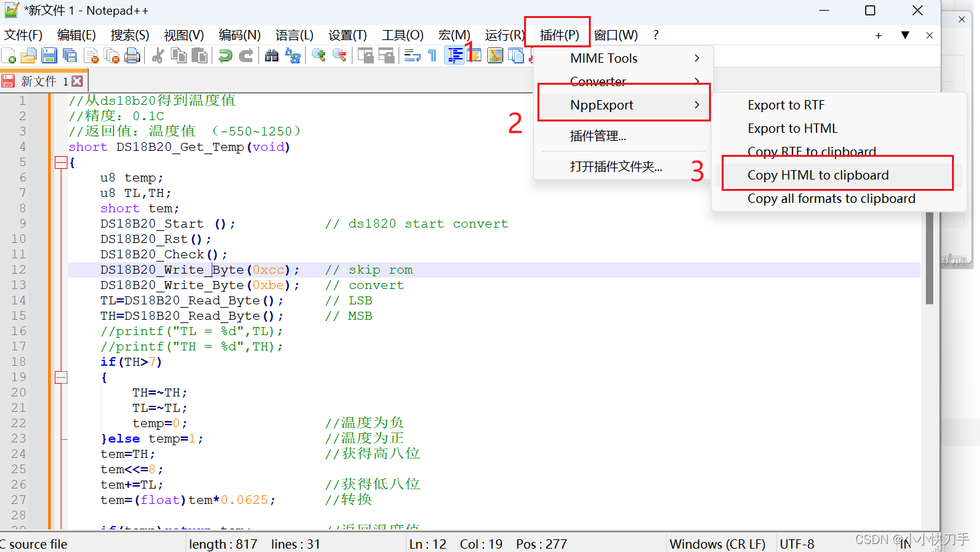Open the 设置(T) menu
The width and height of the screenshot is (980, 552).
[348, 35]
